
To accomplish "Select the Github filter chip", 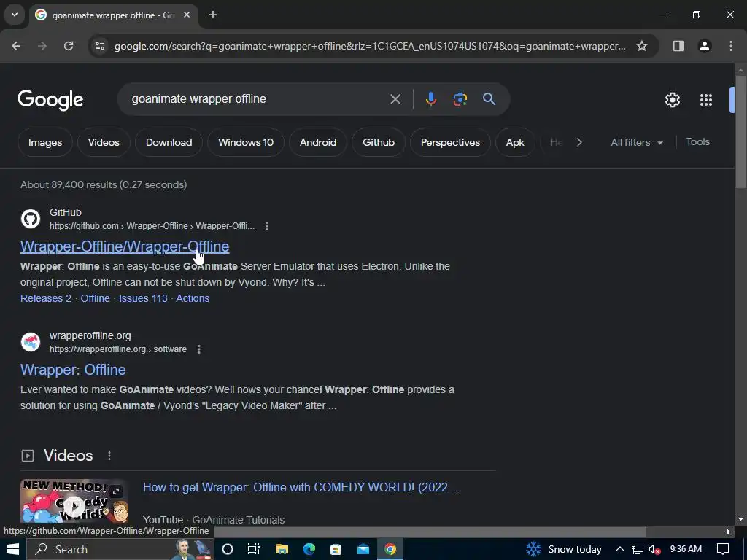I will (379, 142).
